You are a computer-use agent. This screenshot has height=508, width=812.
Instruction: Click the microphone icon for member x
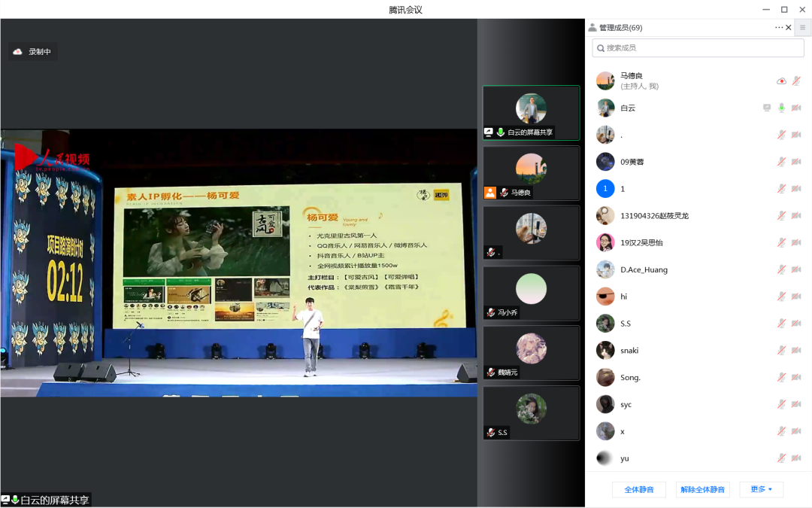pyautogui.click(x=781, y=431)
